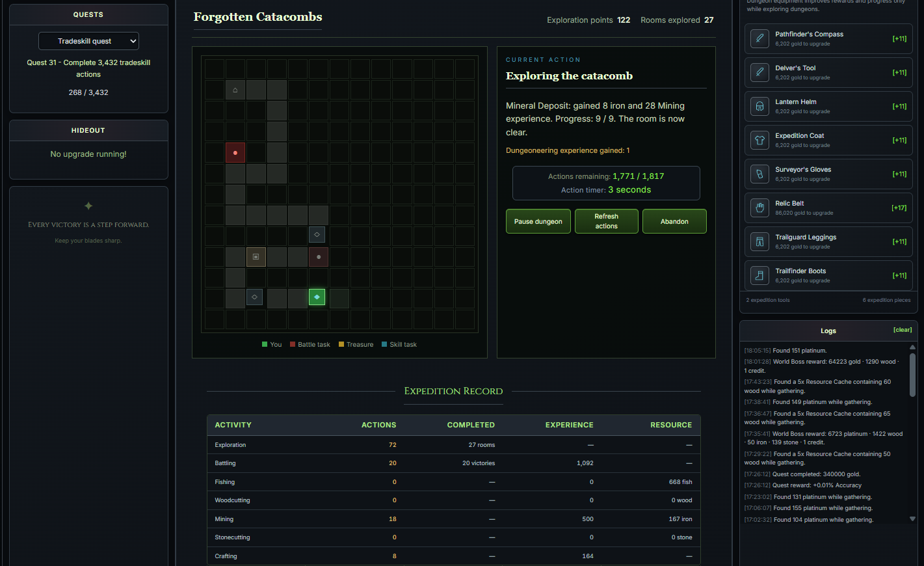This screenshot has height=566, width=924.
Task: Select the skill task room above the dimmed battle room
Action: [317, 234]
